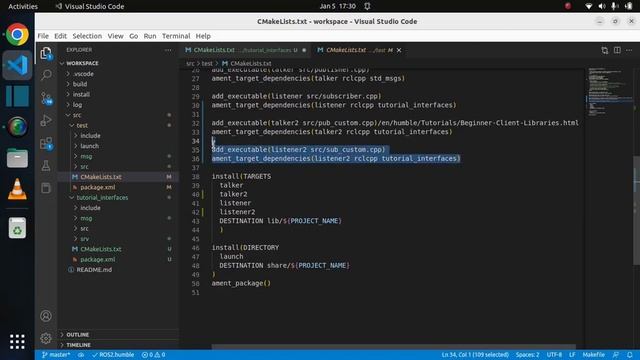Open the Search view in activity bar

(46, 75)
